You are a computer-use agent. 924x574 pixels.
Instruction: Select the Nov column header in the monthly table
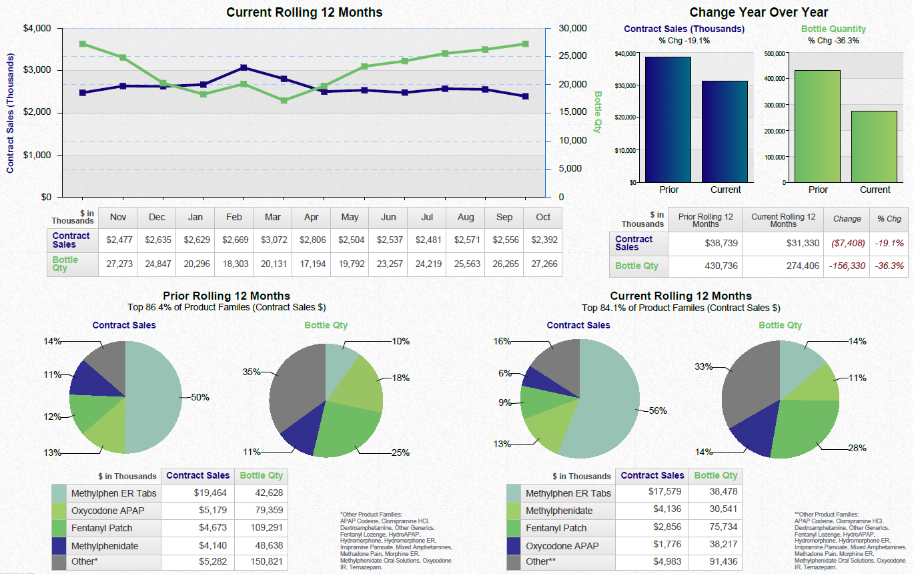click(x=118, y=217)
